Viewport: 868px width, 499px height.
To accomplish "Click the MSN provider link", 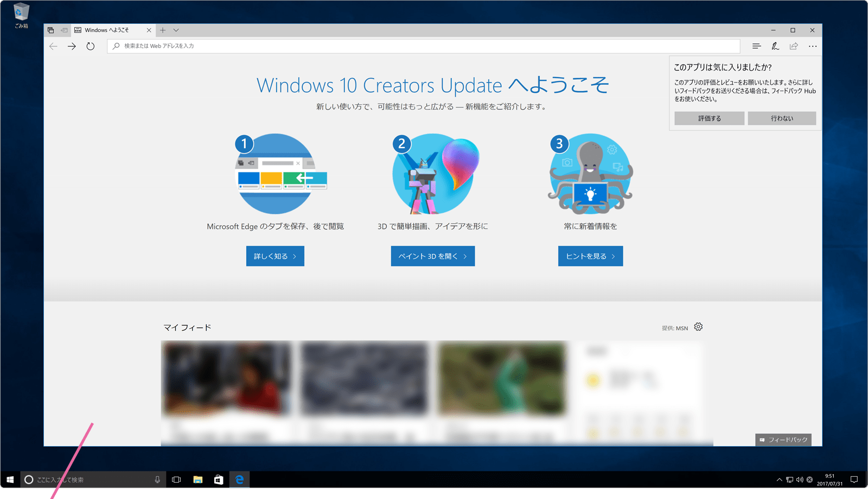I will (x=681, y=328).
